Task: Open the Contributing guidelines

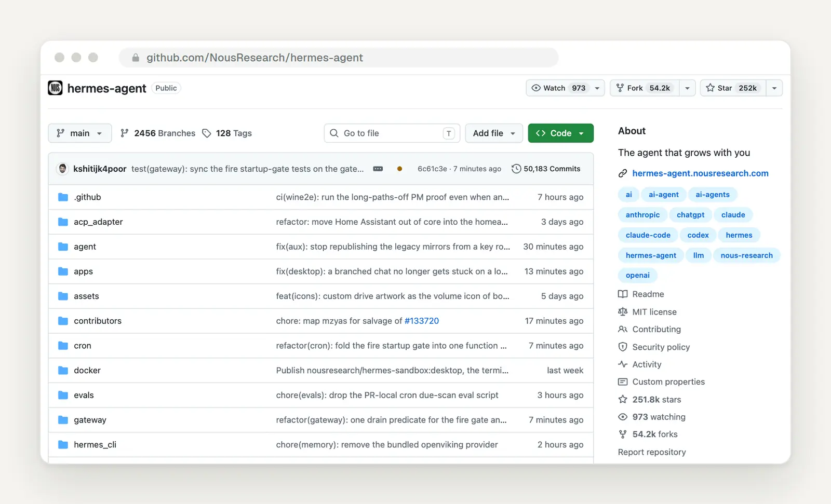Action: pos(650,329)
